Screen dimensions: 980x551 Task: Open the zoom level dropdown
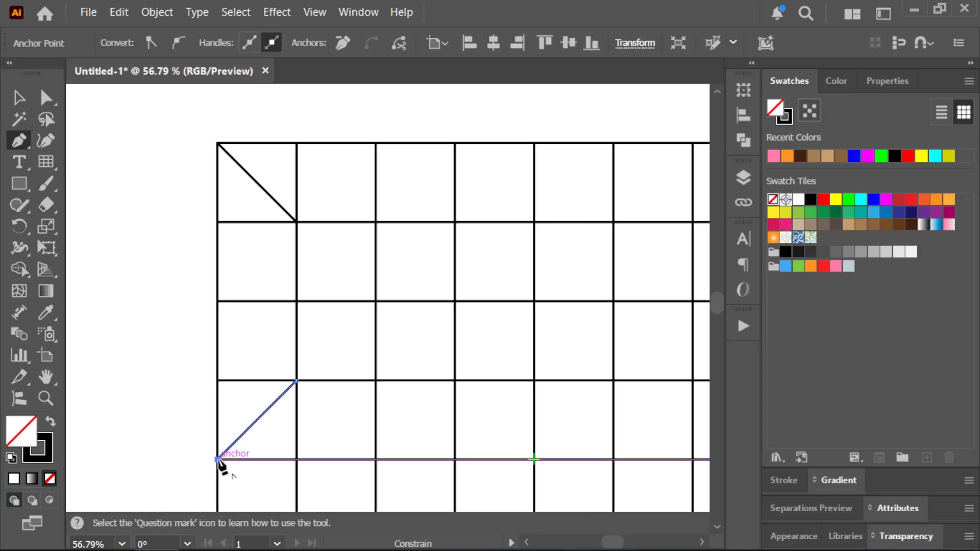point(121,544)
